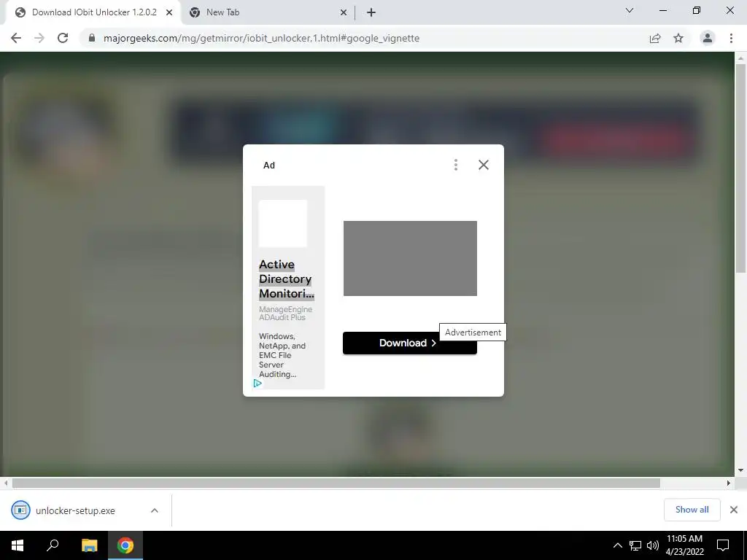Click scroll right arrow on scrollbar
Screen dimensions: 747x560
[x=729, y=483]
